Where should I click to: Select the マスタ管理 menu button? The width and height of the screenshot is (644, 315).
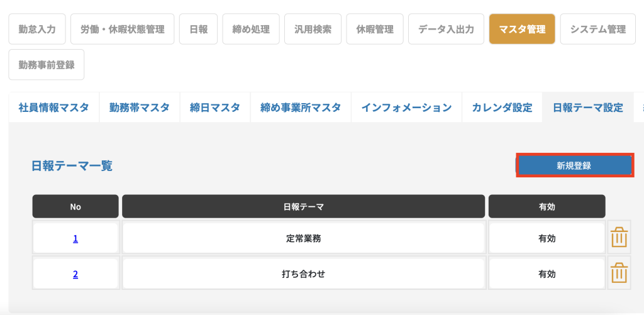click(x=522, y=29)
